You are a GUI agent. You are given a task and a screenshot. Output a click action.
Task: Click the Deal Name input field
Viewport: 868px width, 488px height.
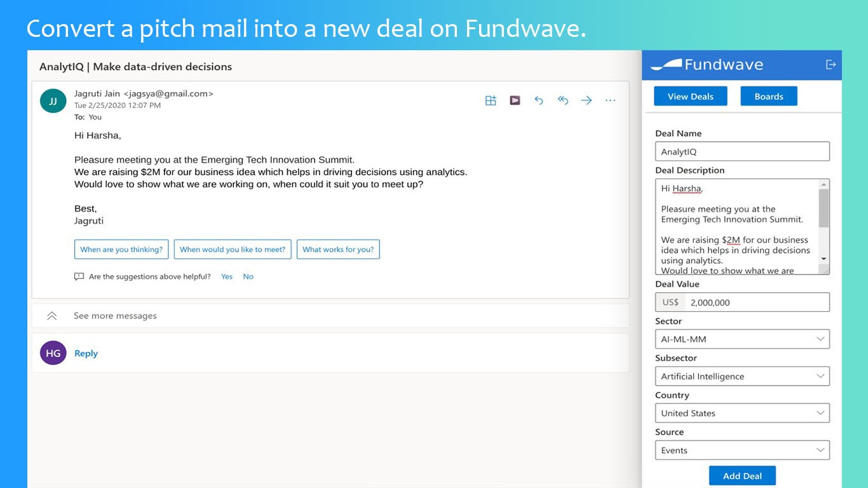[x=742, y=151]
